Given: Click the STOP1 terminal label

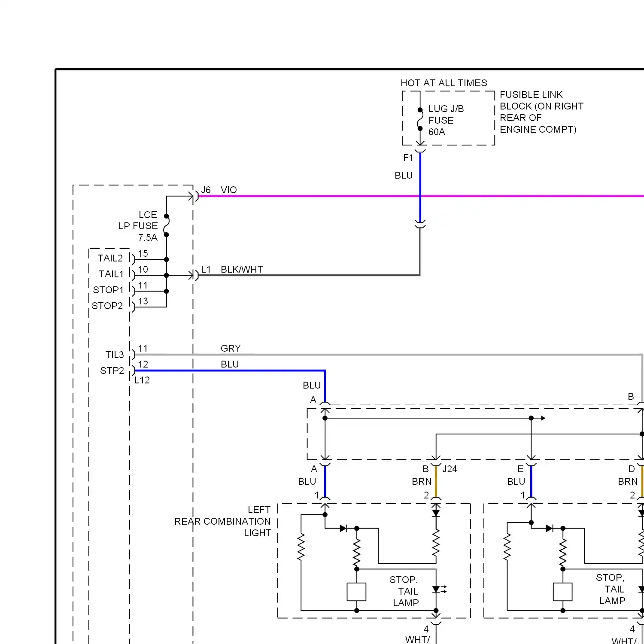Looking at the screenshot, I should coord(108,290).
